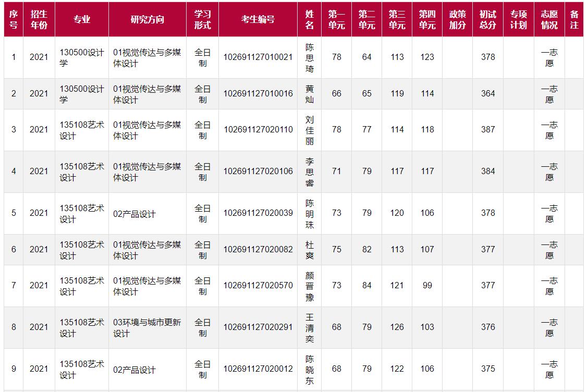Click the total score 387 cell
This screenshot has height=392, width=588.
(488, 130)
